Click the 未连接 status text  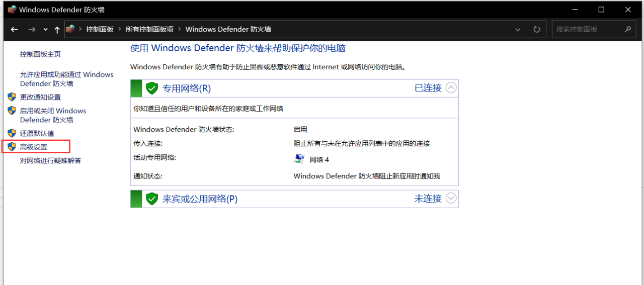click(x=428, y=199)
